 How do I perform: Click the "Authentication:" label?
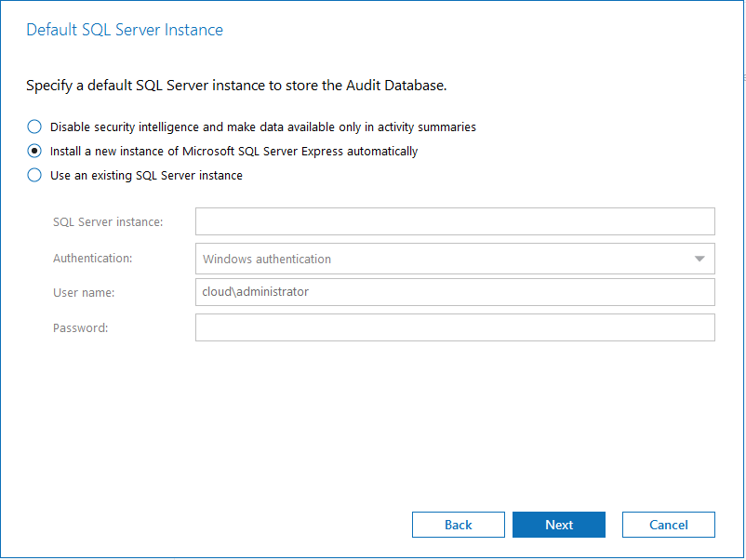92,258
